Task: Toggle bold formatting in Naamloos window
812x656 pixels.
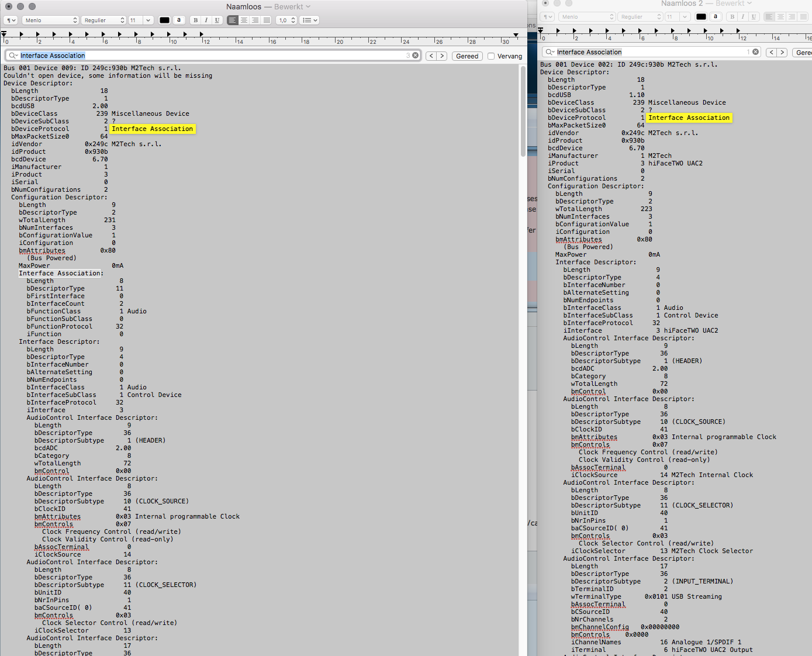Action: (x=195, y=20)
